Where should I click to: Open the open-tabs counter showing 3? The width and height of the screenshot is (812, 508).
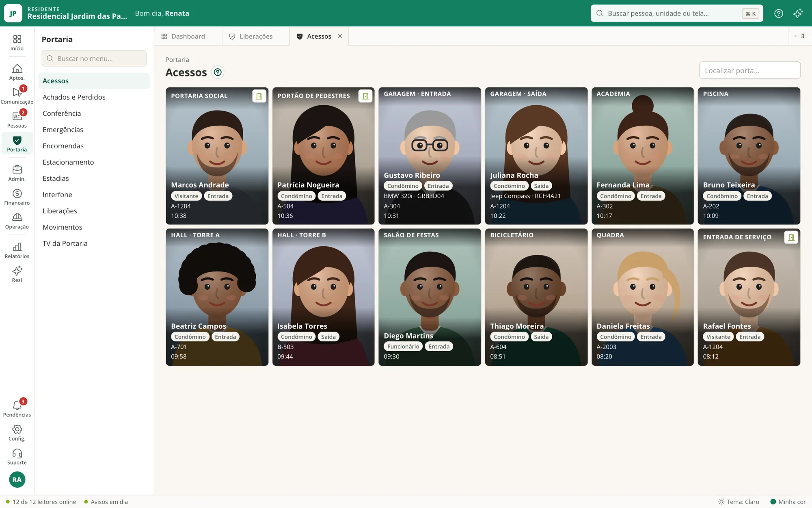799,36
